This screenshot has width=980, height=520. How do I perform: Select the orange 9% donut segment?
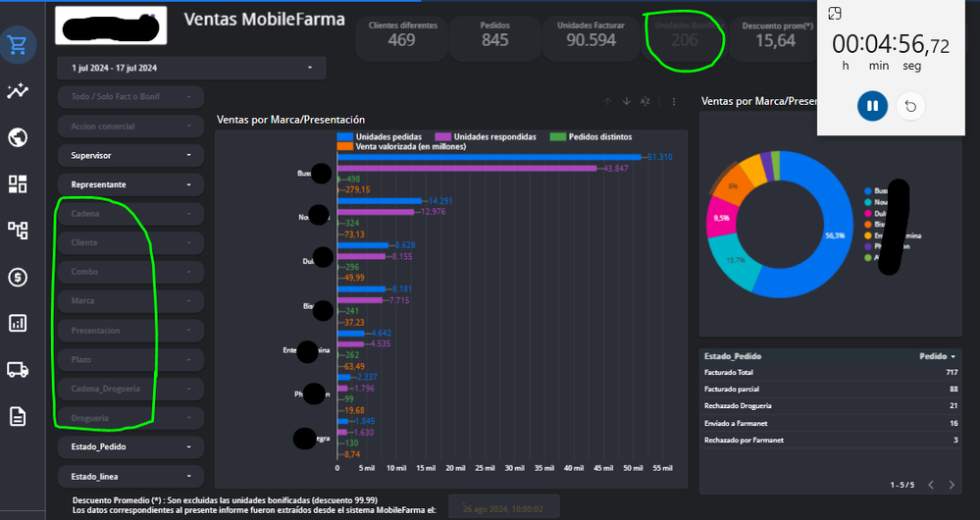pos(733,186)
